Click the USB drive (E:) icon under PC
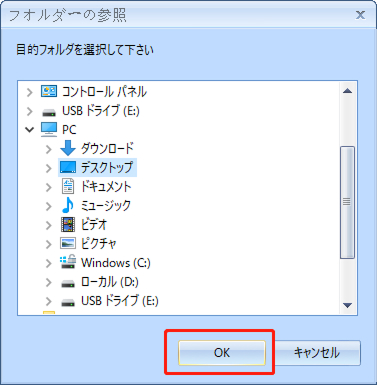This screenshot has height=385, width=377. (68, 303)
